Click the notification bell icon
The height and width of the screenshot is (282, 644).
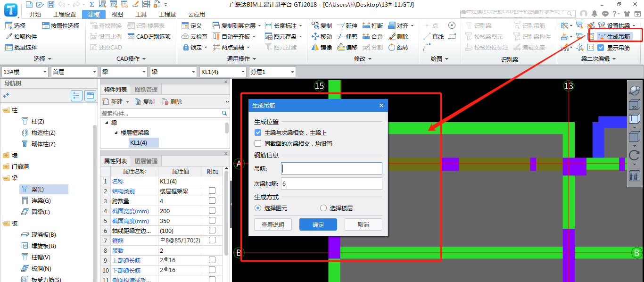point(594,14)
